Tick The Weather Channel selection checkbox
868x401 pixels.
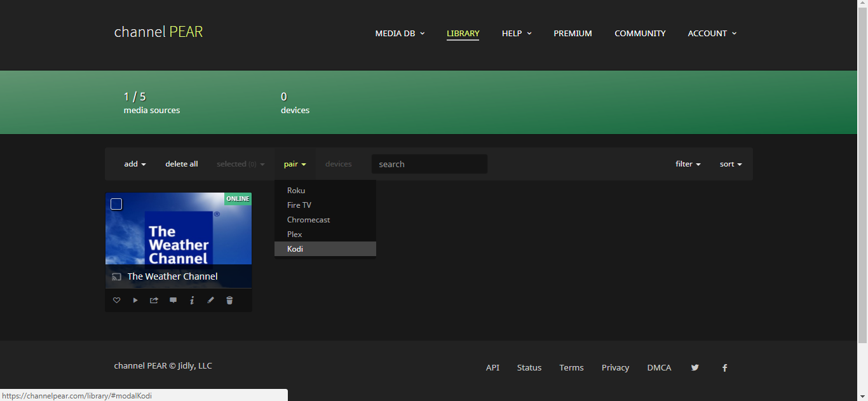[x=116, y=204]
